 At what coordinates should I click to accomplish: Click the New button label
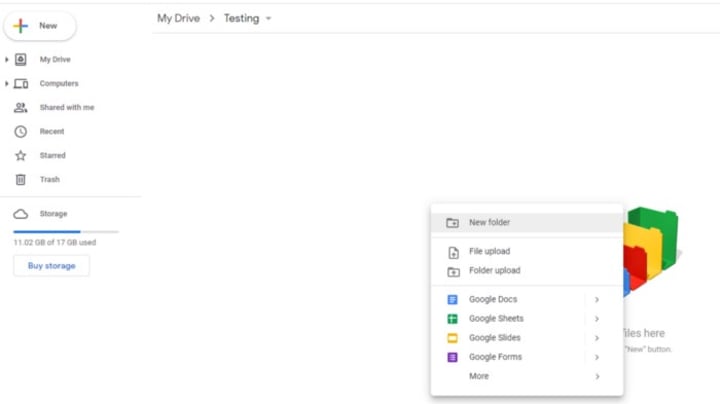(x=48, y=26)
